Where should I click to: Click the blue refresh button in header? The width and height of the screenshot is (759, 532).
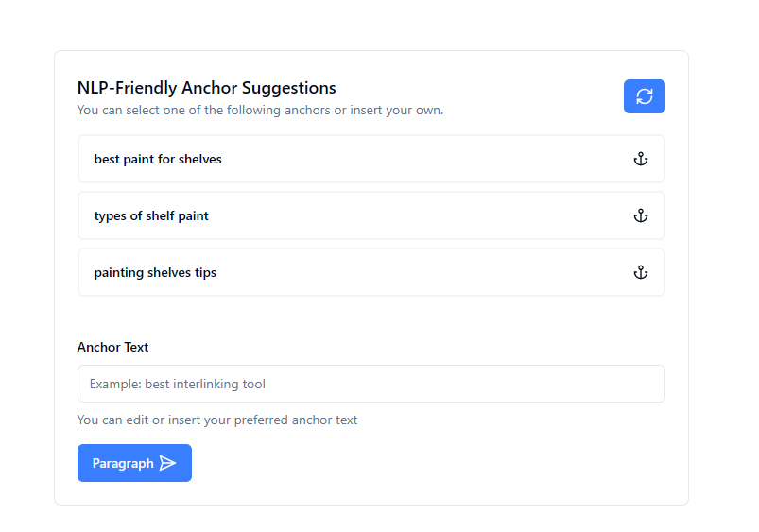(644, 96)
